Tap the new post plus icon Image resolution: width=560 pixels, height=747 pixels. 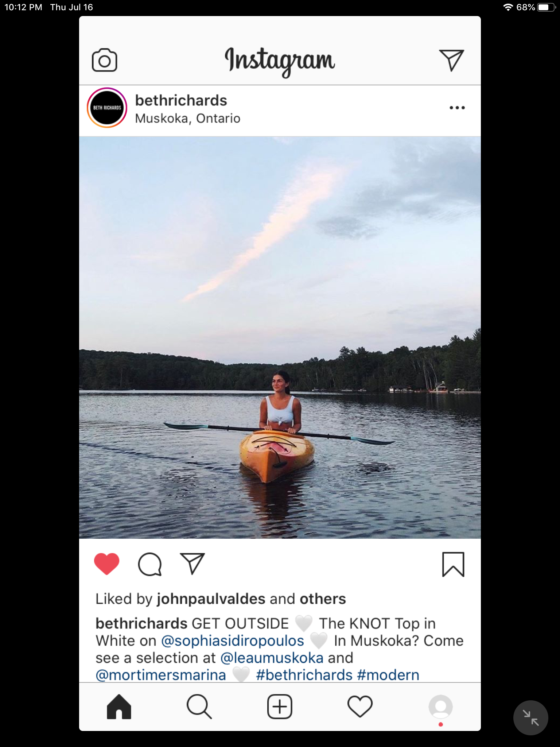pyautogui.click(x=280, y=707)
